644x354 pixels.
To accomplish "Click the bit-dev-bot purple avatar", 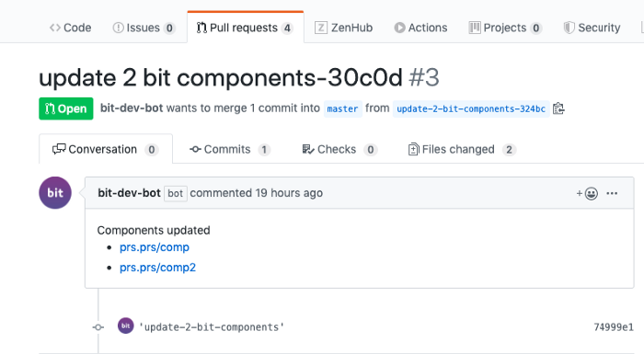I will tap(55, 192).
